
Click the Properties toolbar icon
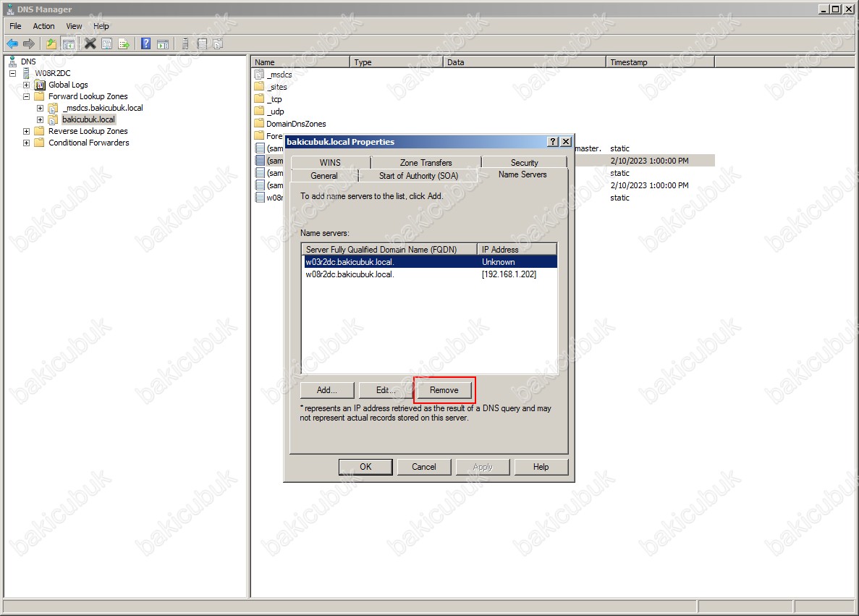[107, 44]
